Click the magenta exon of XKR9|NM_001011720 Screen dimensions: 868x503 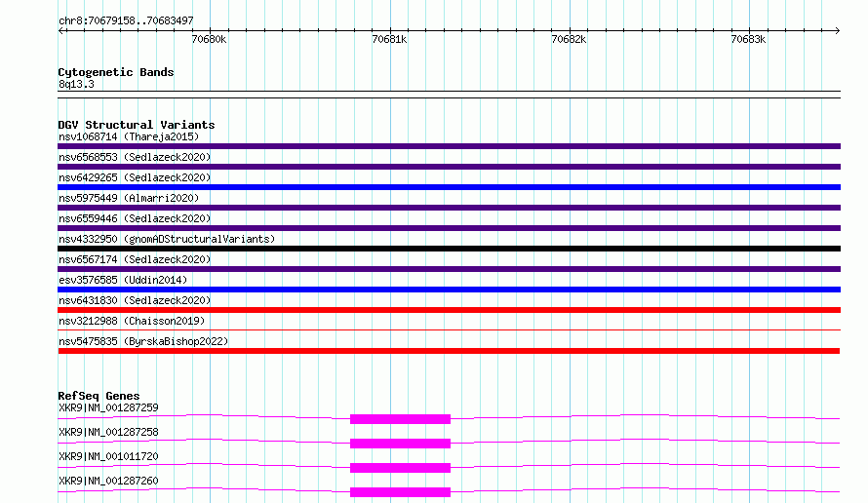tap(400, 468)
